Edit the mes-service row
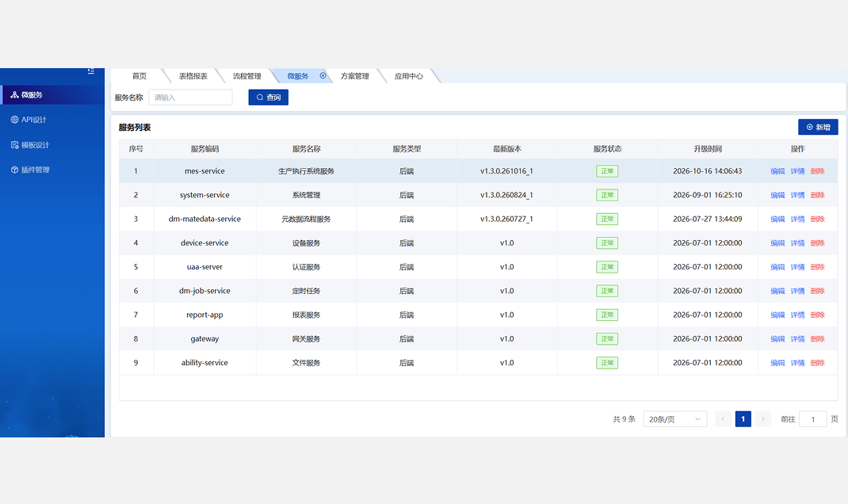 [x=777, y=171]
